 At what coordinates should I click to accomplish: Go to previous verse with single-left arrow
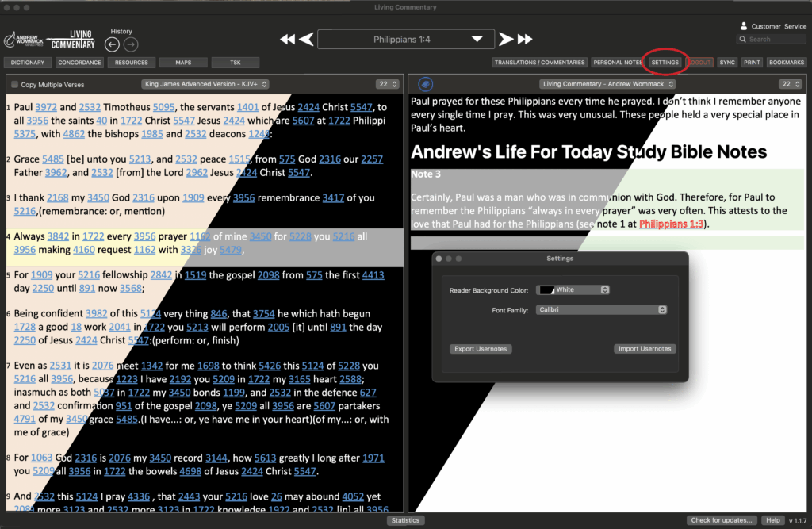click(x=307, y=39)
